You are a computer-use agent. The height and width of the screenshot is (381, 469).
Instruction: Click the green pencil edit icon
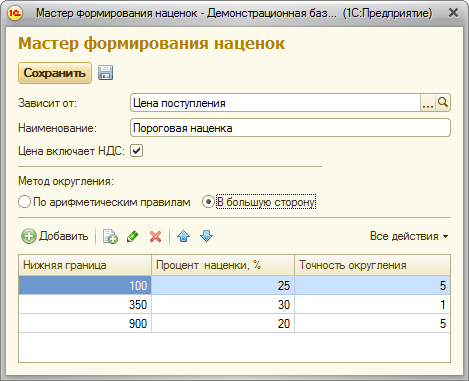pyautogui.click(x=133, y=236)
